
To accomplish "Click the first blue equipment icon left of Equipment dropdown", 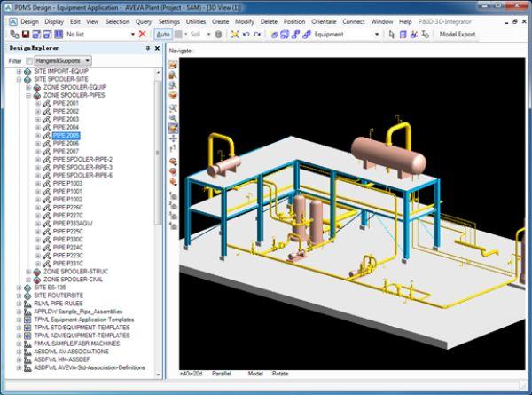I will click(274, 35).
